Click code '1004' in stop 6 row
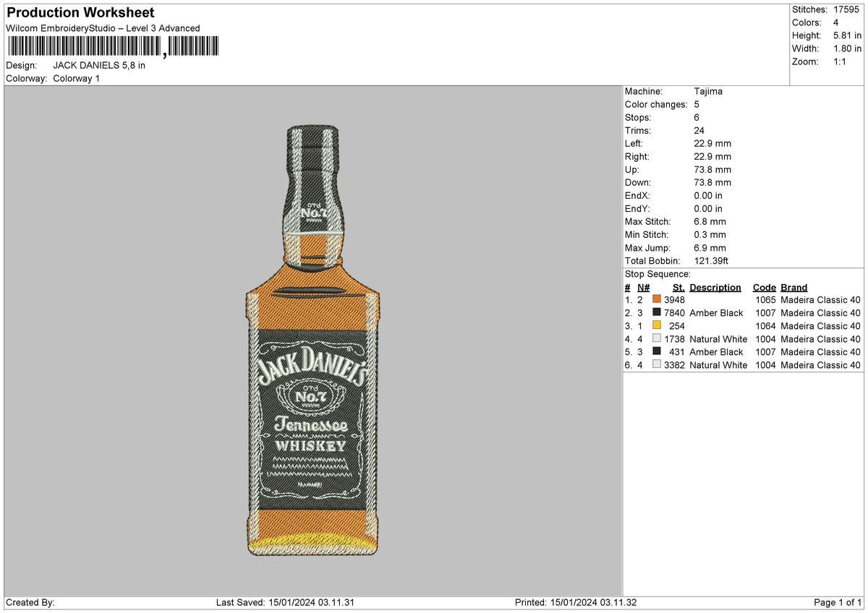 pos(765,364)
